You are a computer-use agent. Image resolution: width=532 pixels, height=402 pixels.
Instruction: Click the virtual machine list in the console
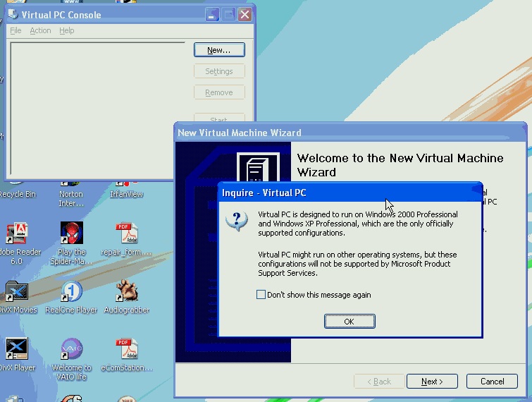pos(98,109)
